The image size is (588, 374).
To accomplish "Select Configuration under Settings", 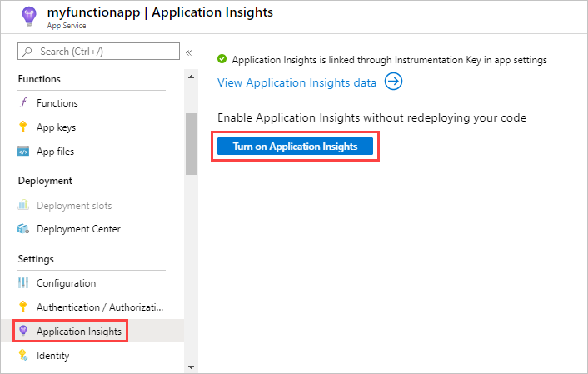I will 66,283.
